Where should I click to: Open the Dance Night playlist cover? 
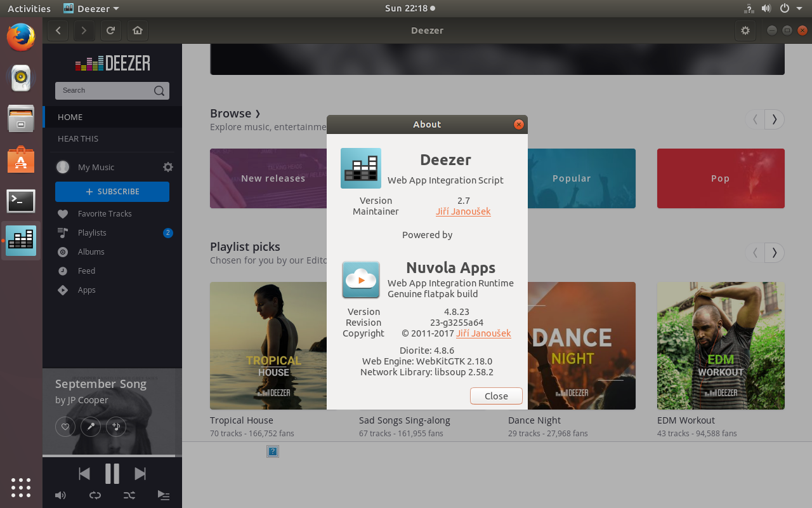(x=582, y=345)
